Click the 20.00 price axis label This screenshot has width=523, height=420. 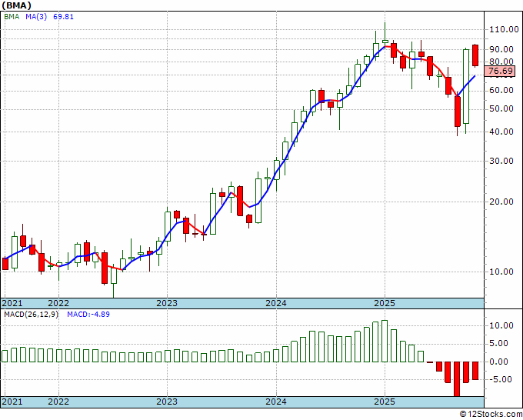tap(501, 202)
